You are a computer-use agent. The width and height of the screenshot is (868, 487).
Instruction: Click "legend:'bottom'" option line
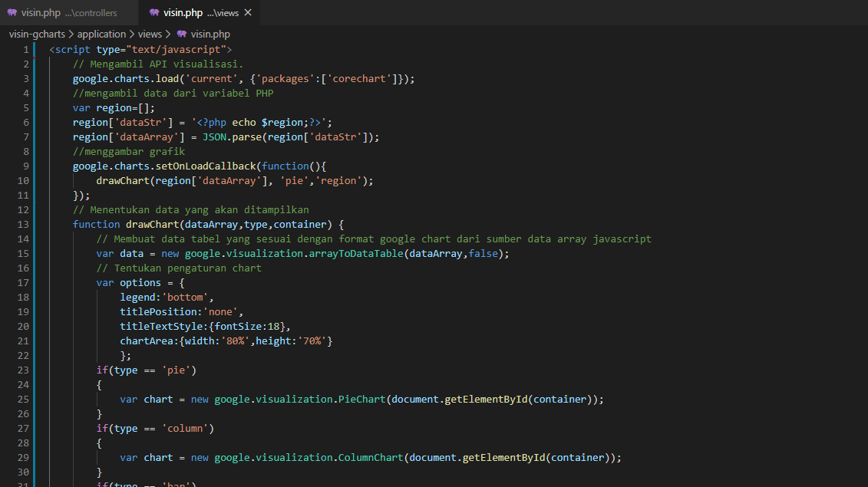(167, 297)
